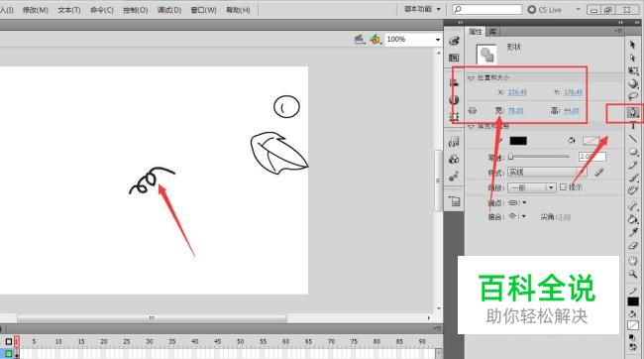Select the Hand tool

633,260
